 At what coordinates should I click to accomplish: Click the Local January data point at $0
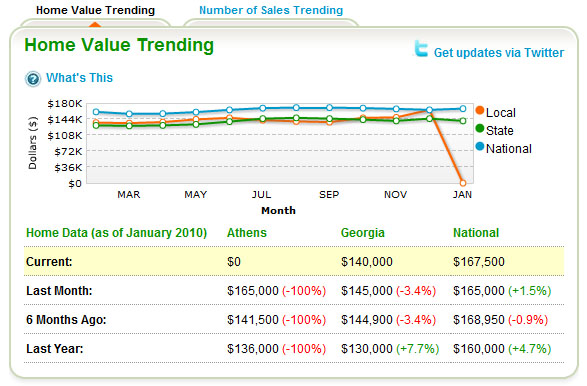click(463, 183)
